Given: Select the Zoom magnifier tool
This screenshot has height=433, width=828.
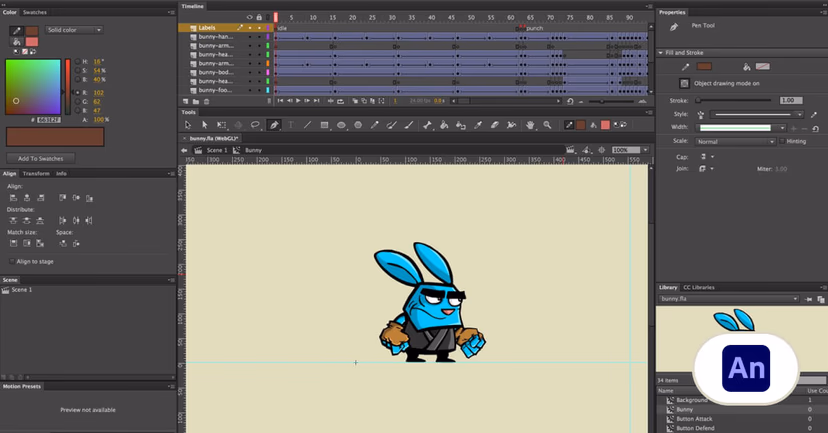Looking at the screenshot, I should pos(547,125).
